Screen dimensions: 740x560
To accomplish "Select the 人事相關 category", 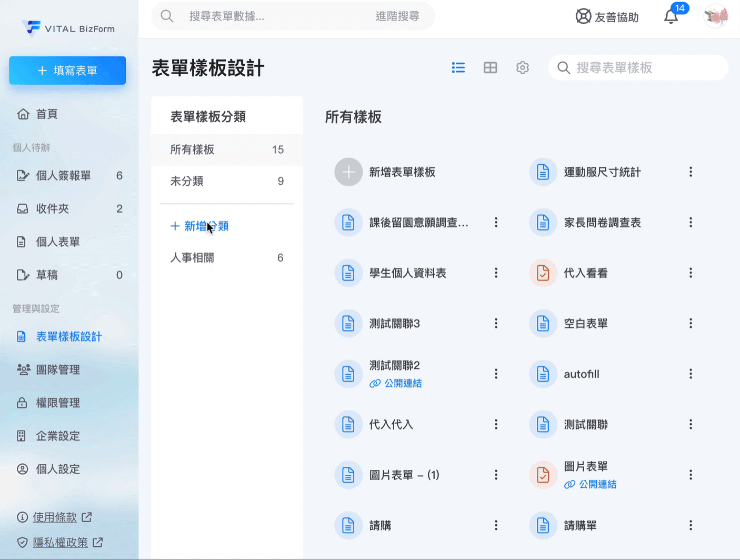I will tap(192, 258).
